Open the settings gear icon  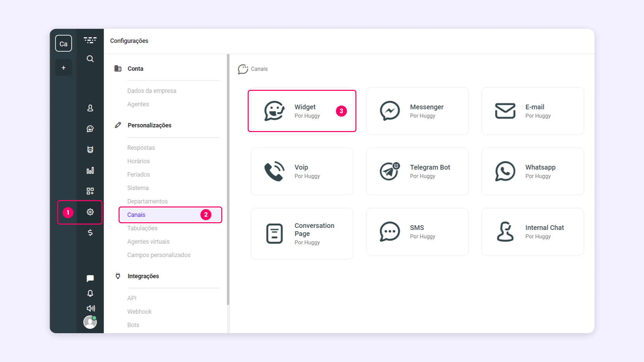point(90,212)
